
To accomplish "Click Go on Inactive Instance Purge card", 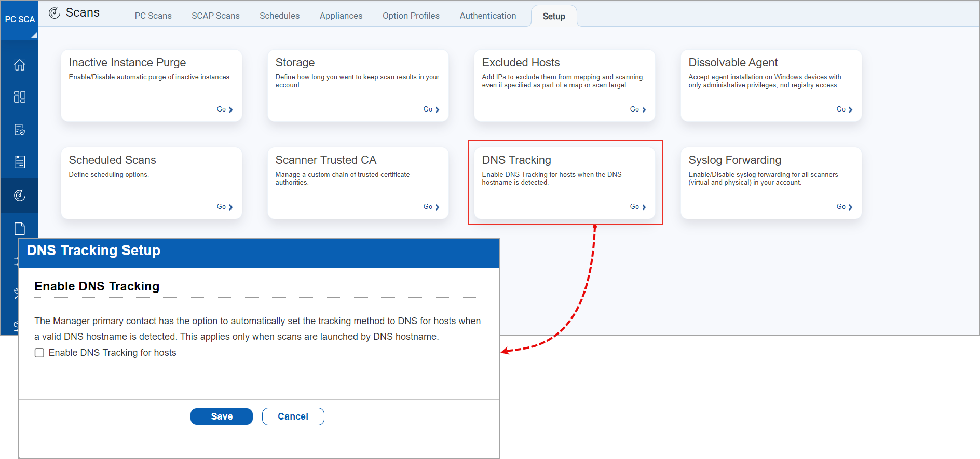I will [225, 109].
